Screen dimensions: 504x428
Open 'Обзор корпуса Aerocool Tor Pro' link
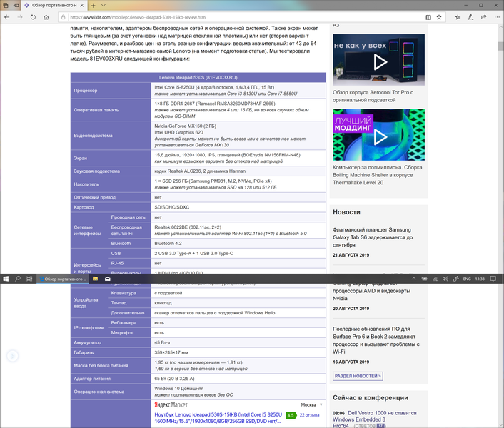[x=373, y=96]
